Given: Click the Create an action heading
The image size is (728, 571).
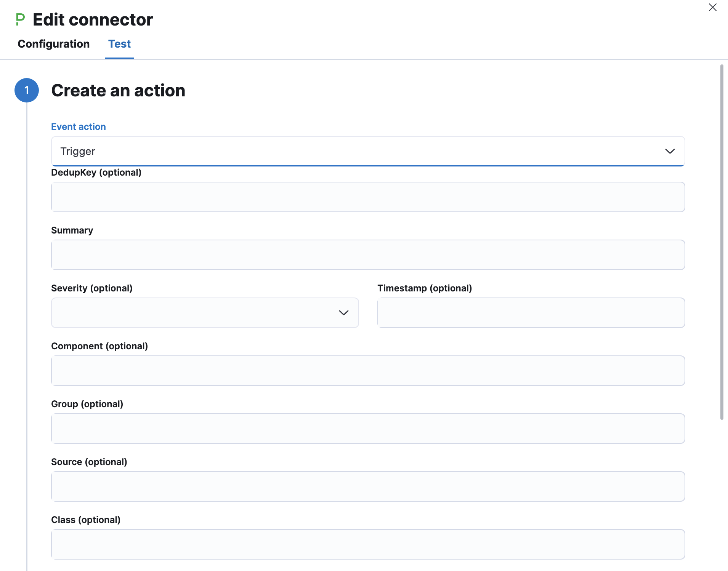Looking at the screenshot, I should click(x=118, y=90).
